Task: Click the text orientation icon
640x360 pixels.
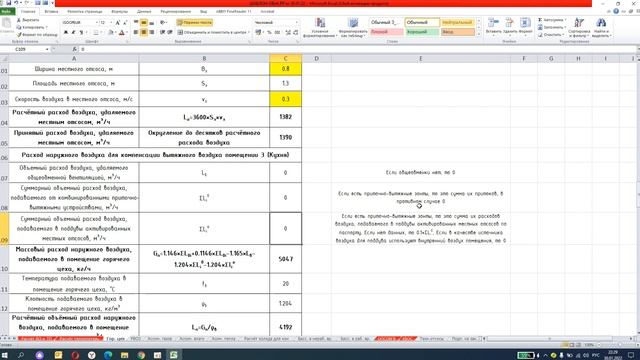Action: pos(163,23)
